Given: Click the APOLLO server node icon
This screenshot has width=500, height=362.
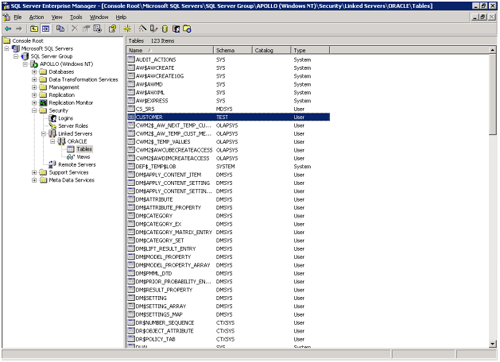Looking at the screenshot, I should click(34, 64).
